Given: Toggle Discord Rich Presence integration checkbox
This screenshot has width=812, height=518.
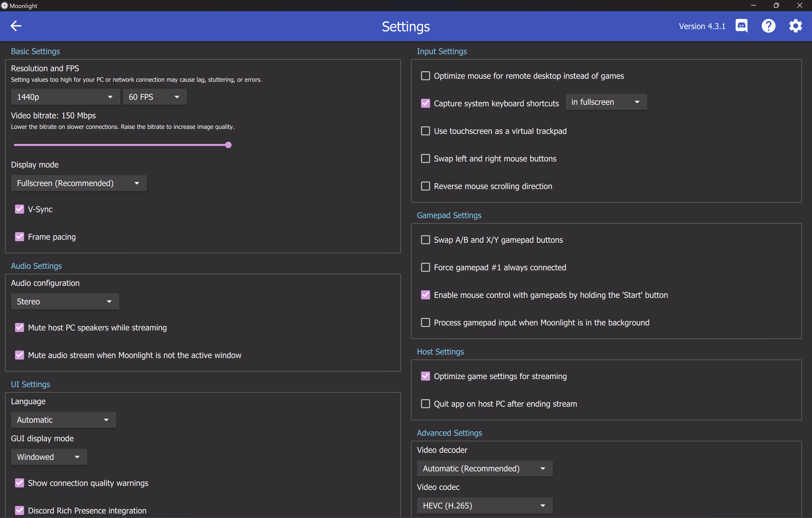Looking at the screenshot, I should pyautogui.click(x=20, y=510).
